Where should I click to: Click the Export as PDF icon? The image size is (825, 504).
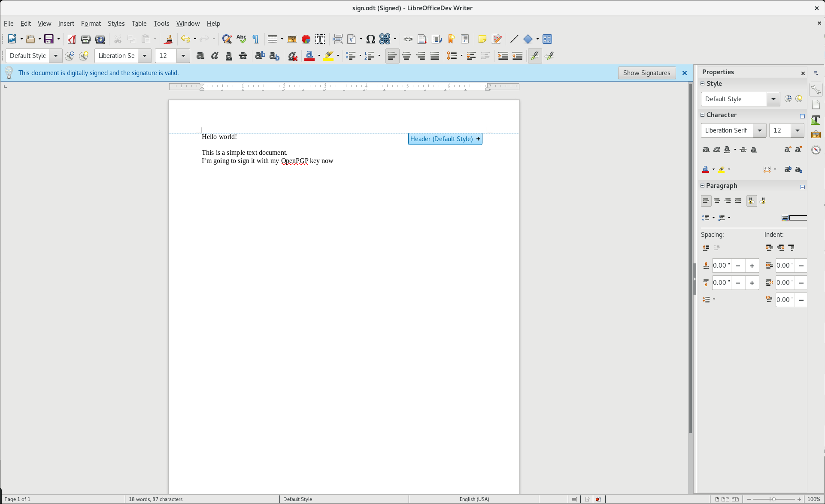tap(71, 39)
